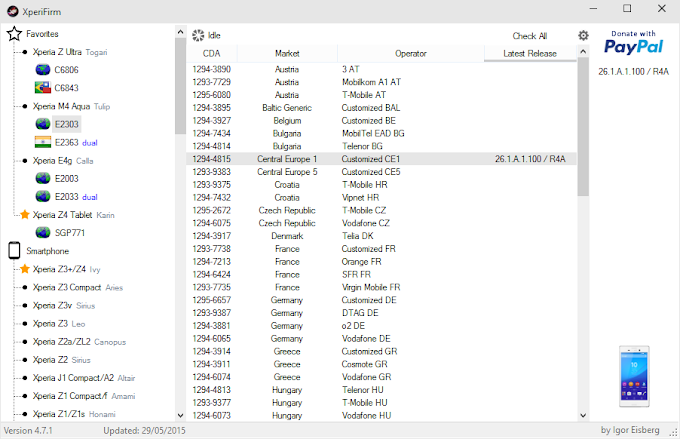Screen dimensions: 680x439
Task: Open the settings gear icon
Action: [x=583, y=36]
